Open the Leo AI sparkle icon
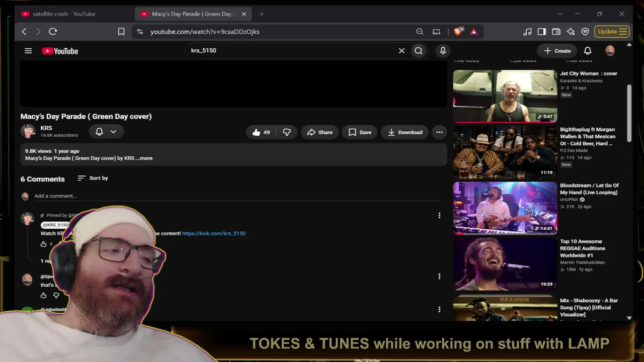This screenshot has height=362, width=644. click(571, 32)
